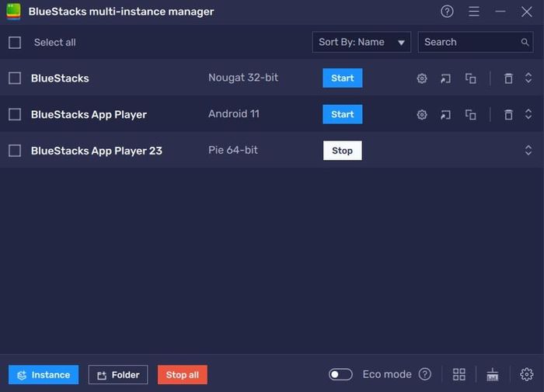Image resolution: width=544 pixels, height=392 pixels.
Task: Reorder BlueStacks Nougat instance using up-down arrows
Action: coord(528,78)
